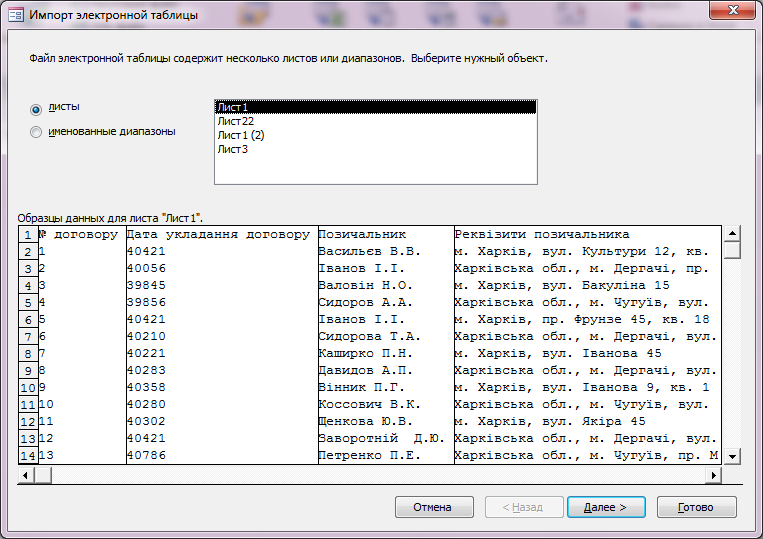Click date cell '39845'

pos(222,286)
